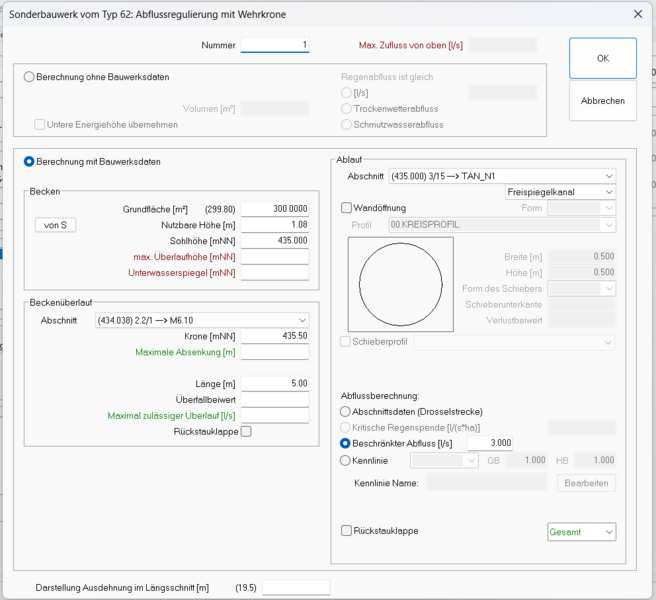
Task: Click the Überfallbeiwert input field
Action: [x=275, y=400]
